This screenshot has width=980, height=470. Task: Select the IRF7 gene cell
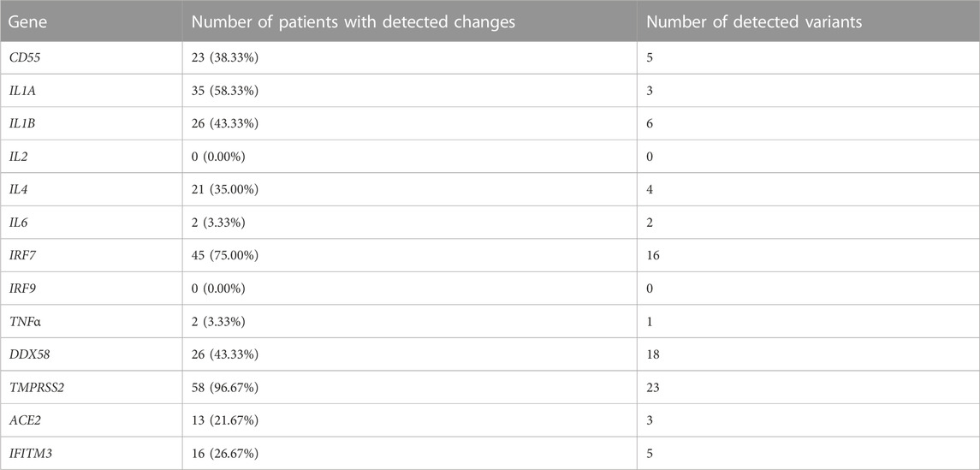[20, 255]
